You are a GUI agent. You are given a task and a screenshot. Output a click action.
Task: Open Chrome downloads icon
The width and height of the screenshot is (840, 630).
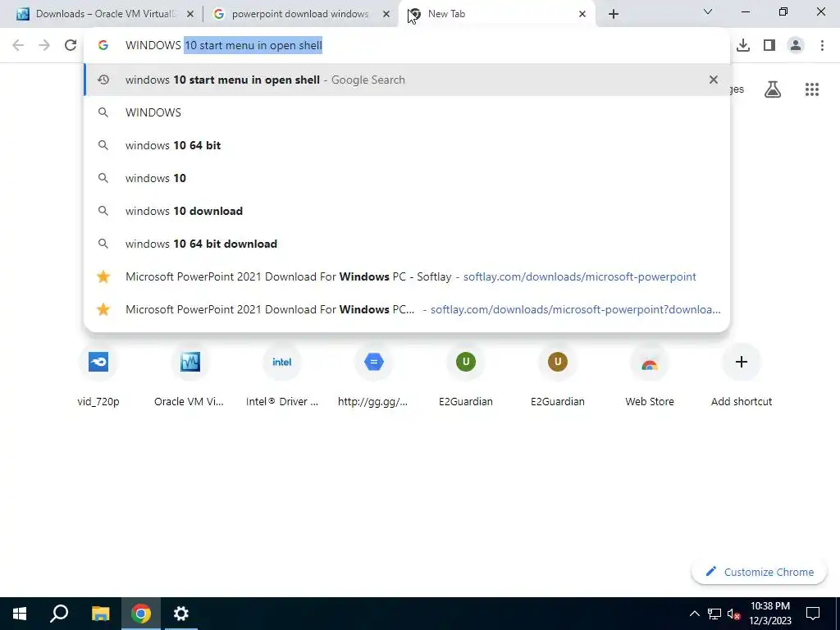(x=743, y=45)
